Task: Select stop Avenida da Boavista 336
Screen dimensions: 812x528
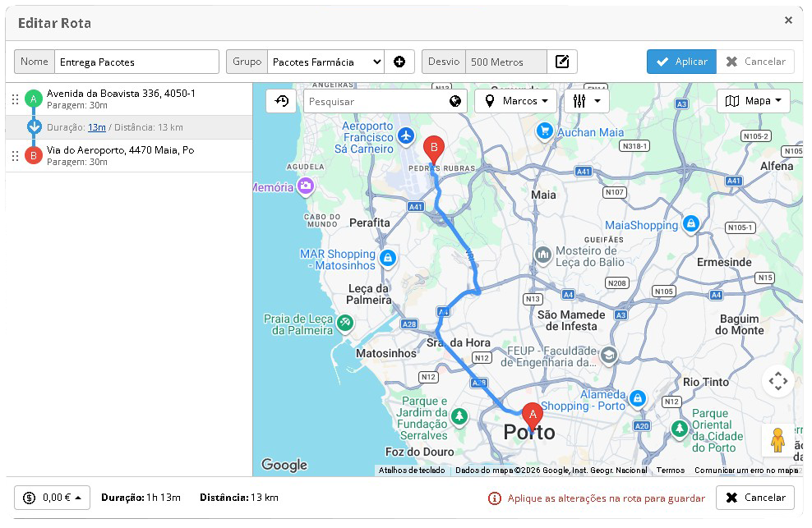Action: [121, 94]
